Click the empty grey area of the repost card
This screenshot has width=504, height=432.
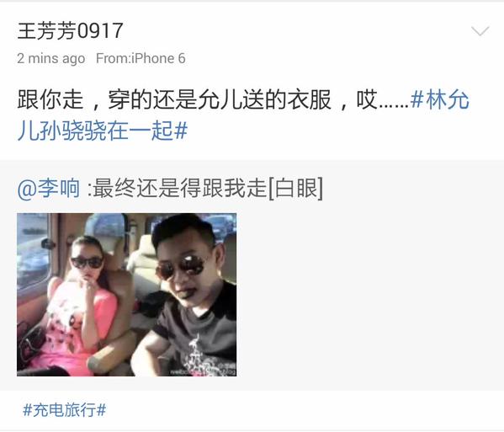(x=369, y=295)
